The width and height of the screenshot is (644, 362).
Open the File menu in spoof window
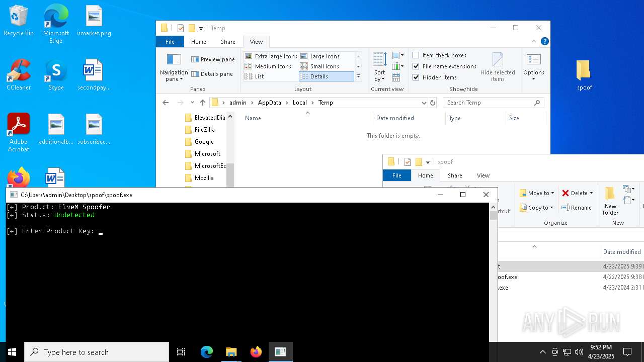(x=397, y=175)
